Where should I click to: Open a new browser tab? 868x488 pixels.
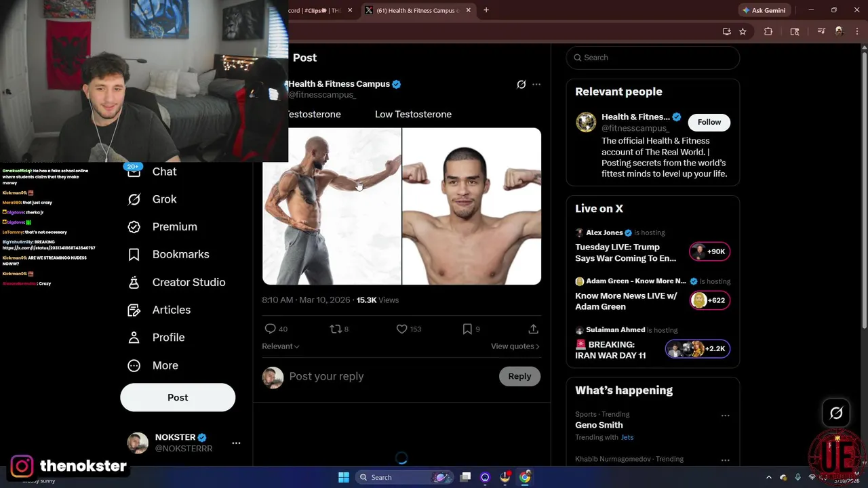[x=486, y=10]
